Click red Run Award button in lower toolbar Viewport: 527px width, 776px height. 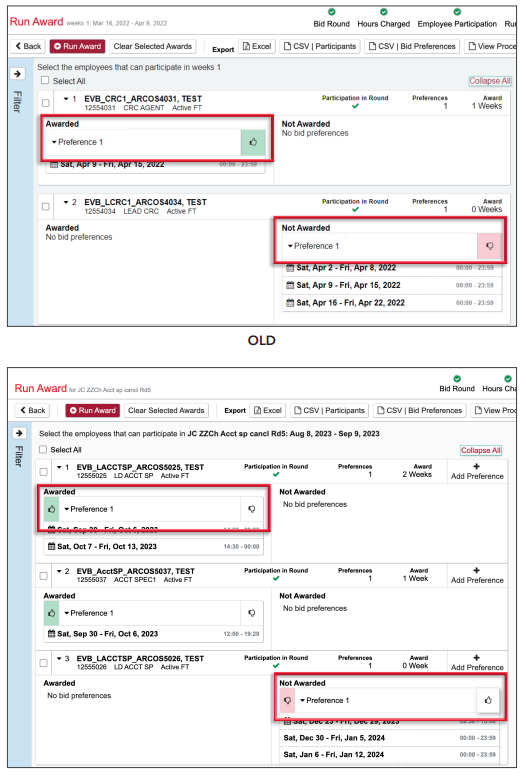click(93, 410)
